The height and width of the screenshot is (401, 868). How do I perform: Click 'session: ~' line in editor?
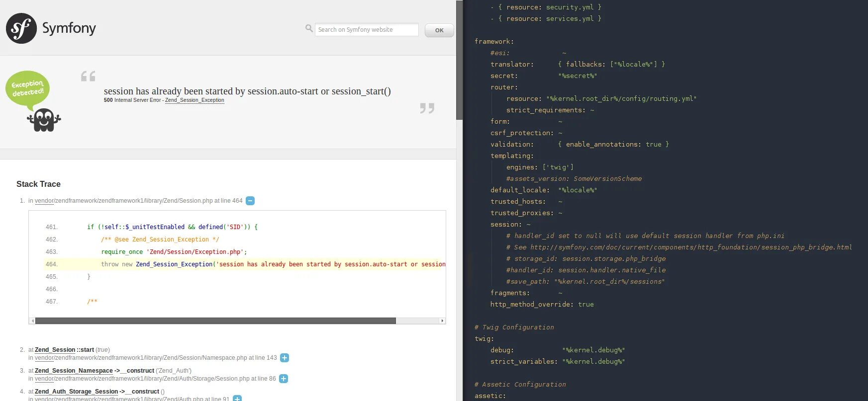tap(510, 225)
